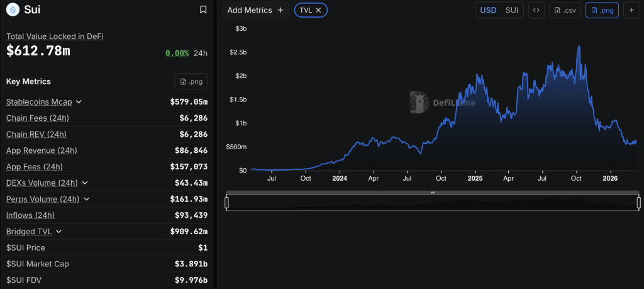Click the $SUI Market Cap label
644x289 pixels.
point(37,264)
